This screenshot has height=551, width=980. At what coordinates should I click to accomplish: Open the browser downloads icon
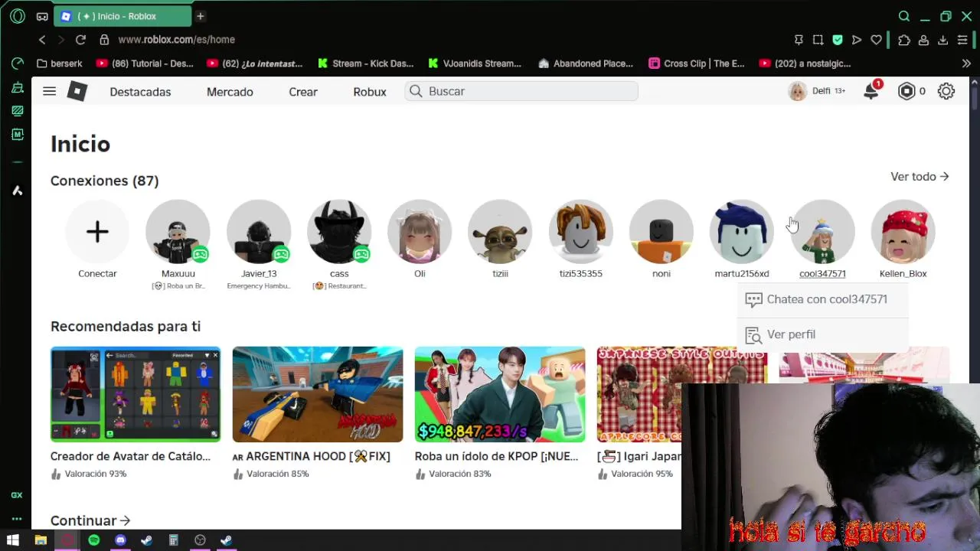pyautogui.click(x=943, y=40)
